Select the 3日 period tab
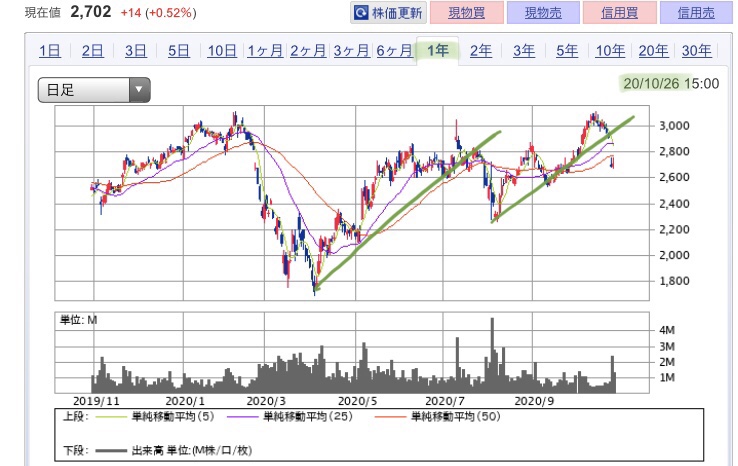The height and width of the screenshot is (466, 738). click(136, 50)
